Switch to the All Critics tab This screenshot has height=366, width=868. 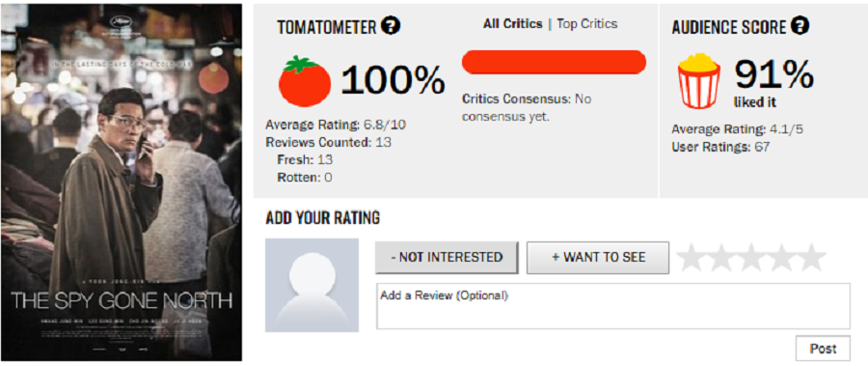[513, 24]
